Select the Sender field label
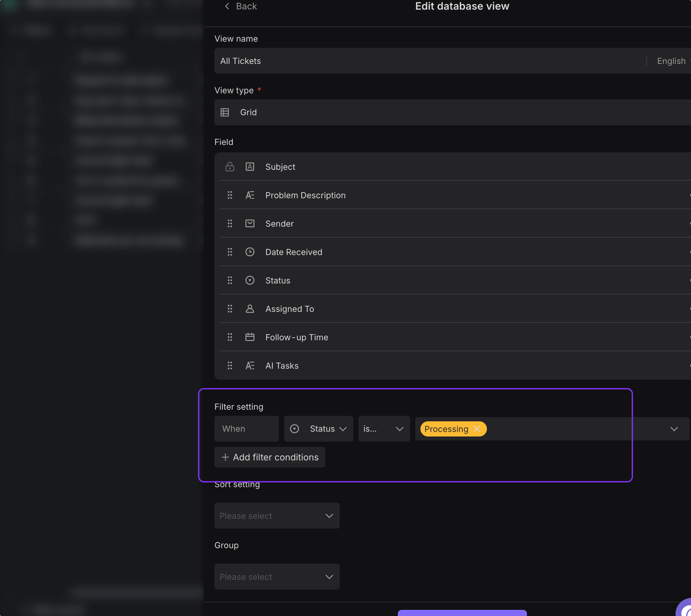Image resolution: width=691 pixels, height=616 pixels. pyautogui.click(x=279, y=224)
